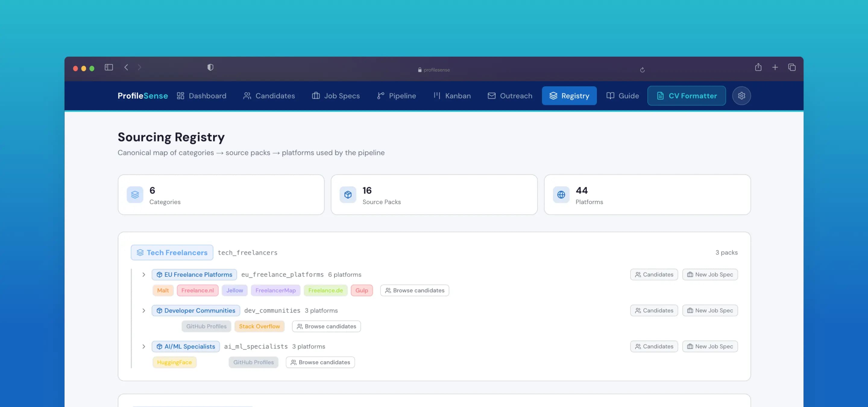Click New Job Spec for Developer Communities
This screenshot has height=407, width=868.
710,311
